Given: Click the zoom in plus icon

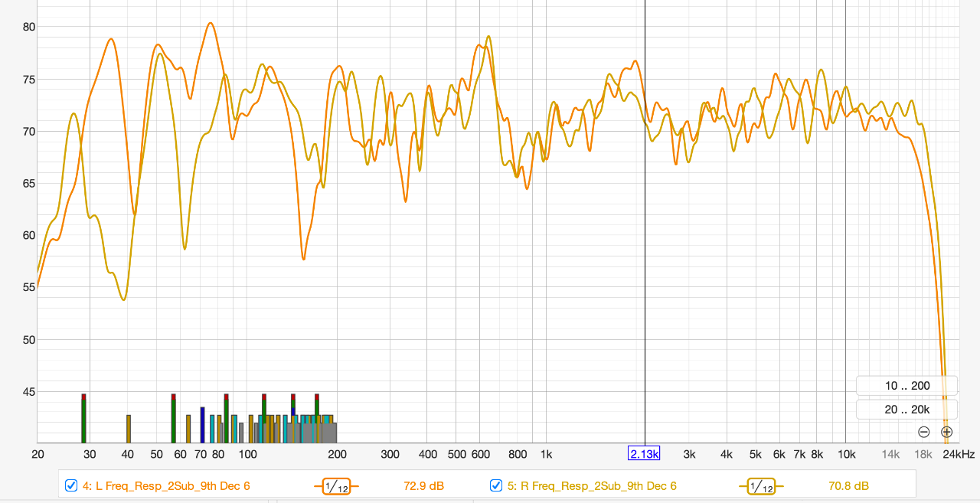Looking at the screenshot, I should coord(946,432).
